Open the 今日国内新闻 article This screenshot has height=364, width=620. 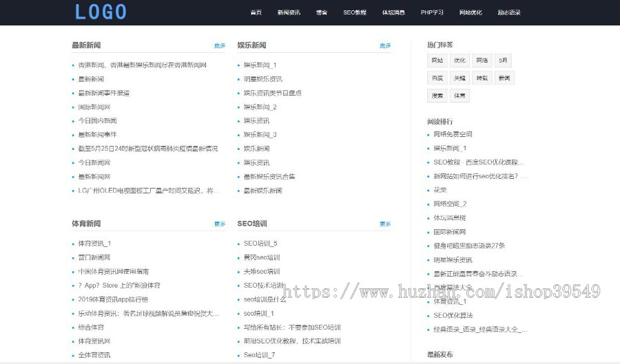pos(97,121)
